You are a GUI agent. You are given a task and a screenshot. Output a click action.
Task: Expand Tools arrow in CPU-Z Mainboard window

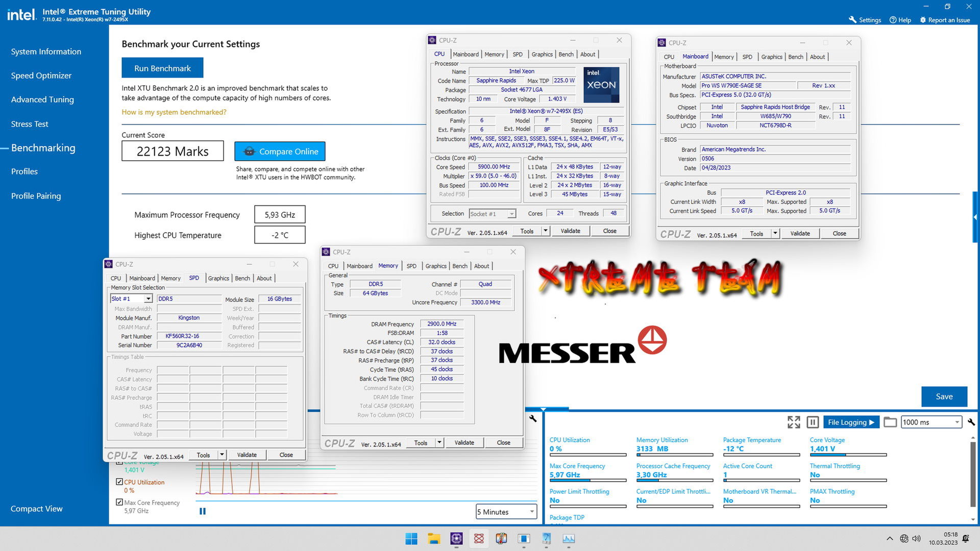(x=775, y=233)
